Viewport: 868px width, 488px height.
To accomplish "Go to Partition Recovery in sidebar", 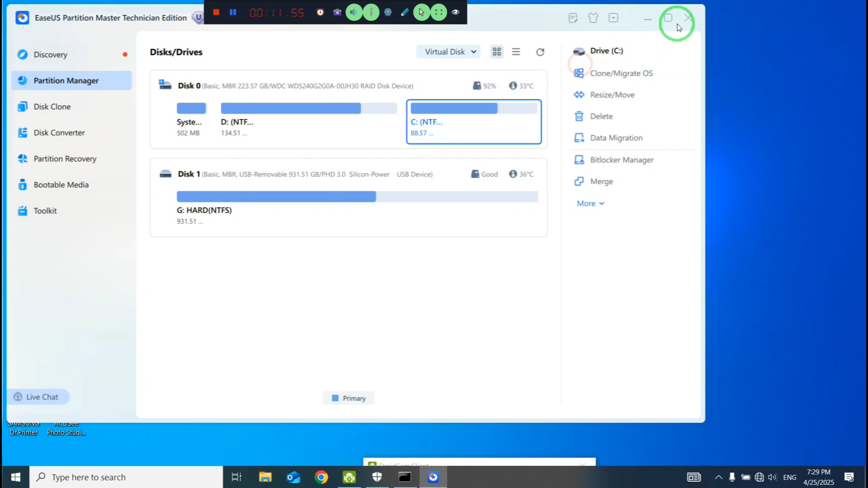I will [x=65, y=159].
